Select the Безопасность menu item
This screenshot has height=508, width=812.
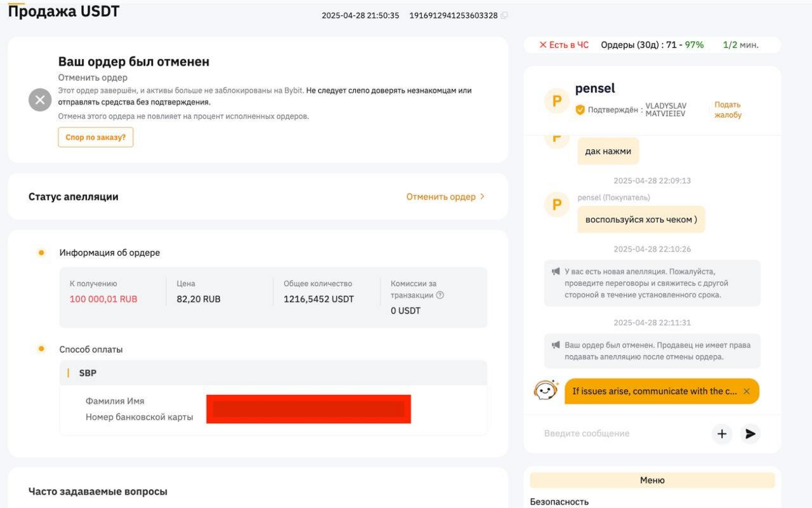[x=559, y=502]
